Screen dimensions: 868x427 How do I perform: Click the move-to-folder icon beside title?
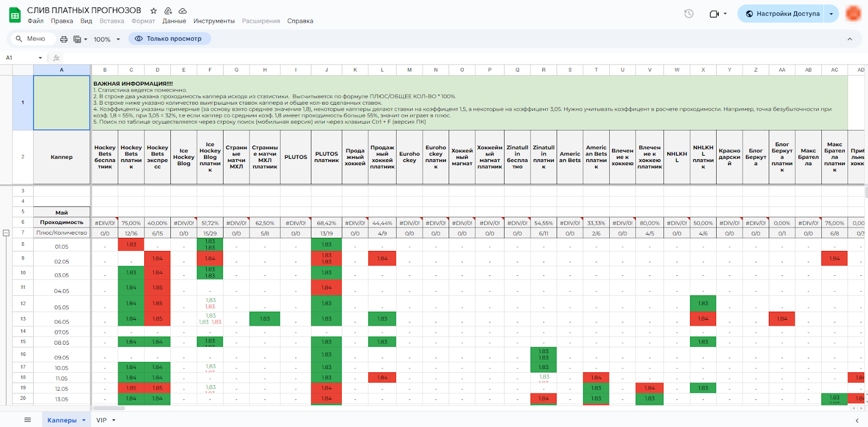(168, 11)
